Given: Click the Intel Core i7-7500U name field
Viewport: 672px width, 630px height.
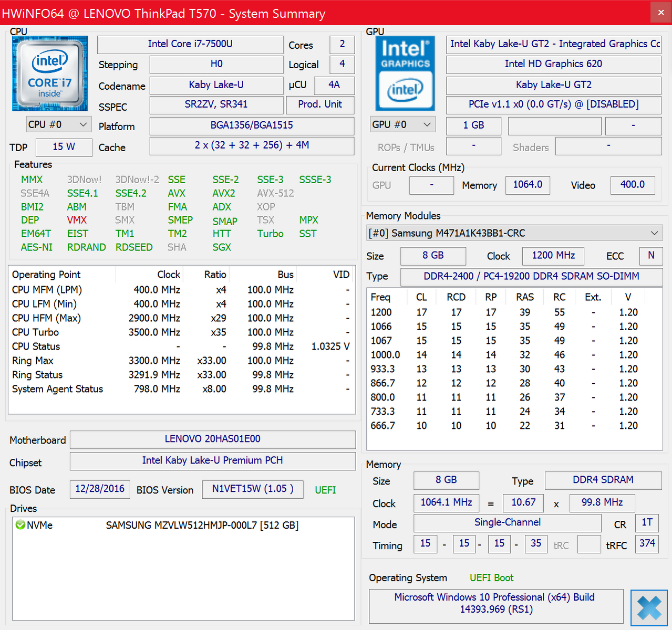Looking at the screenshot, I should pyautogui.click(x=190, y=44).
